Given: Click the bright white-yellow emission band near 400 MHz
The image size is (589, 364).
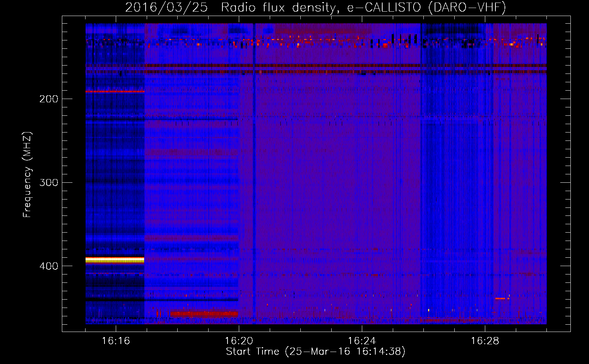Looking at the screenshot, I should click(x=115, y=260).
